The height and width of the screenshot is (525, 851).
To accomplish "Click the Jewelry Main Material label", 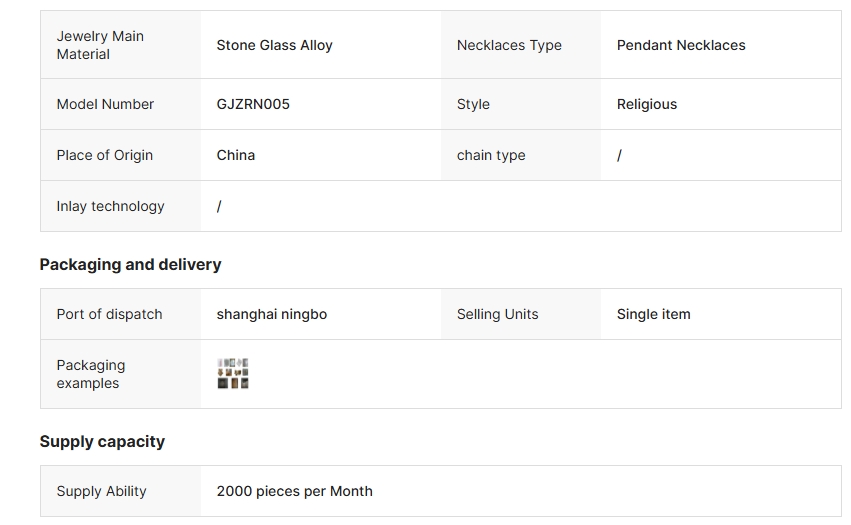I will (x=100, y=45).
